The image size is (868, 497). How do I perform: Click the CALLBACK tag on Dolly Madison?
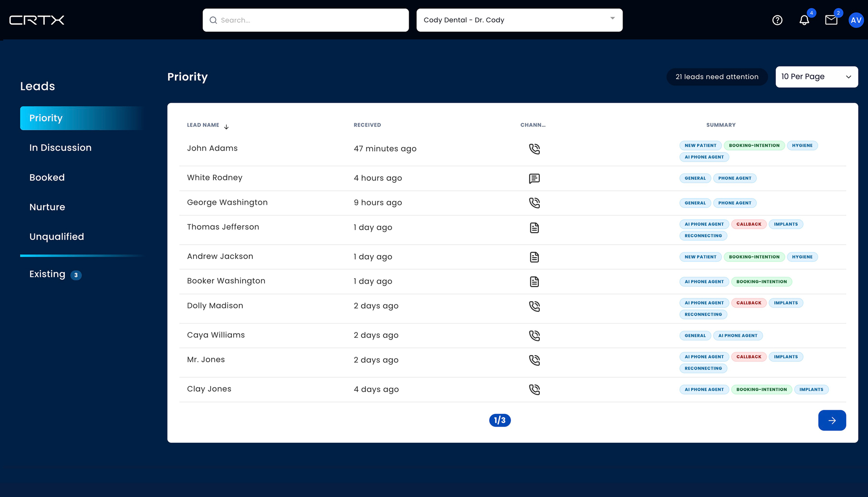pos(748,303)
